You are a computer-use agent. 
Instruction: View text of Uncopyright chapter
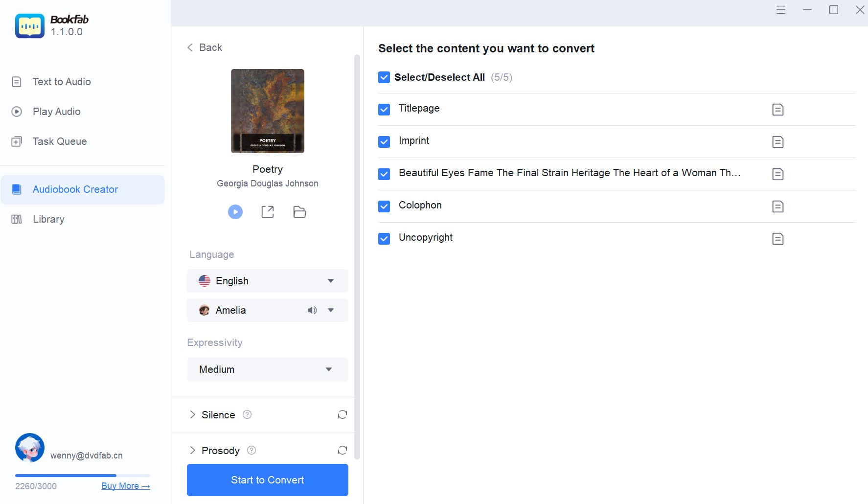tap(778, 239)
